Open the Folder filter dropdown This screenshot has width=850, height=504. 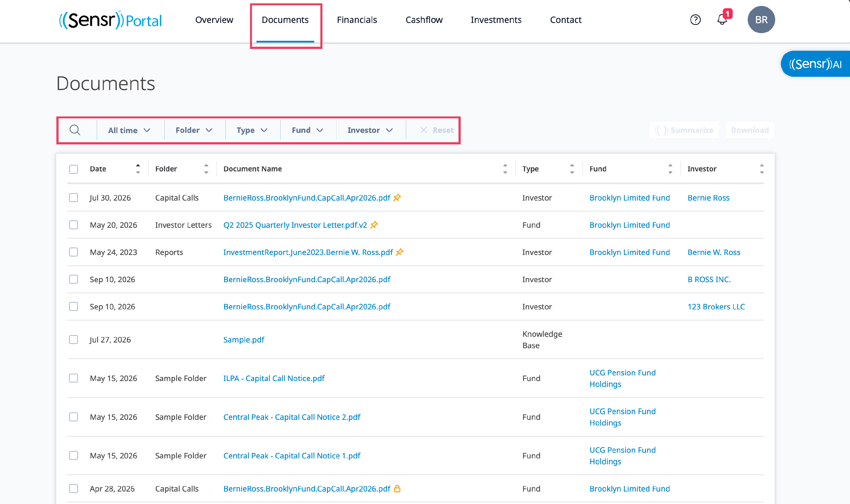[x=194, y=130]
